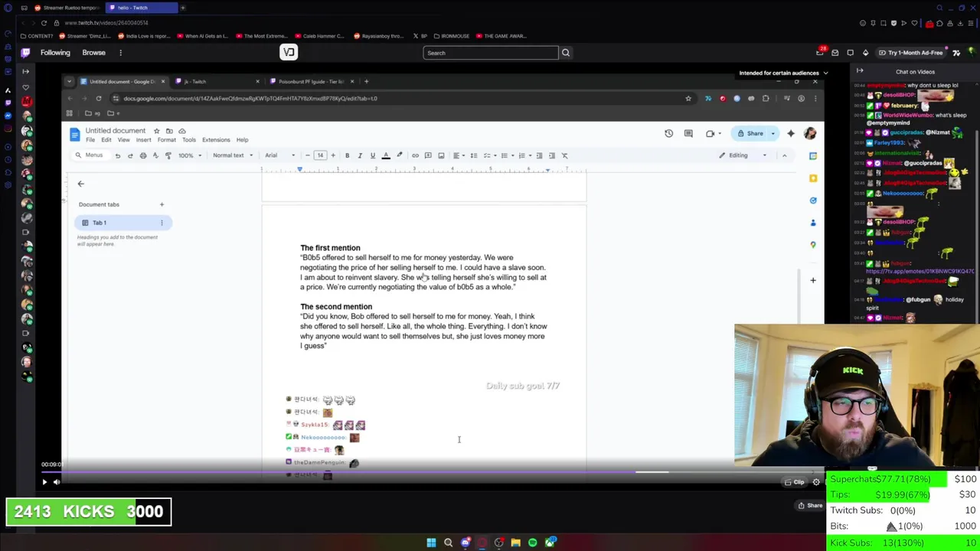Open the comments panel icon in Docs

pos(688,133)
